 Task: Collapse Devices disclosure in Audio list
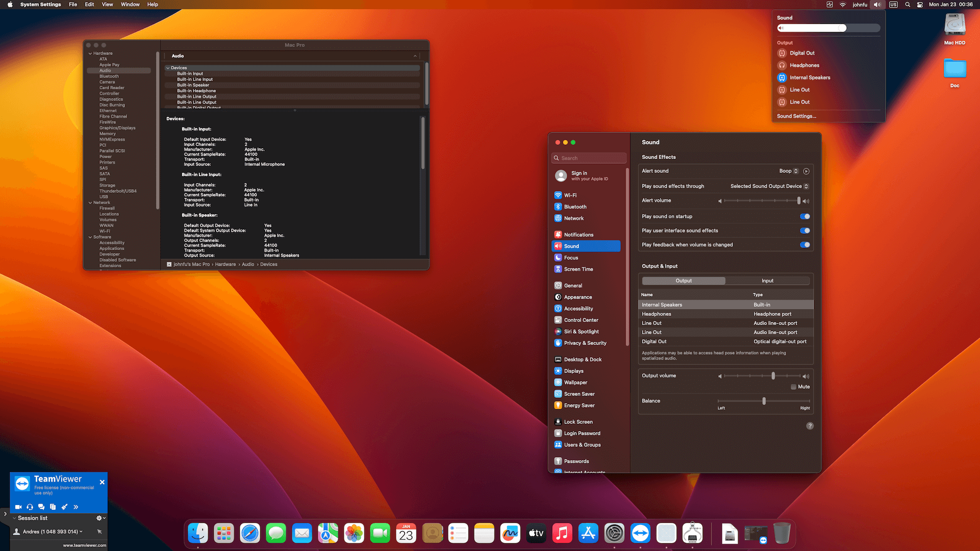[x=168, y=68]
